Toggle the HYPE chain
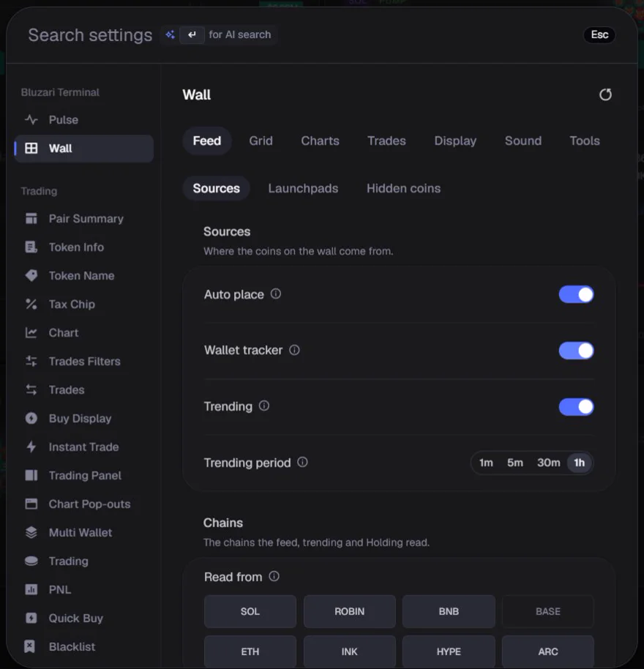 [x=449, y=651]
